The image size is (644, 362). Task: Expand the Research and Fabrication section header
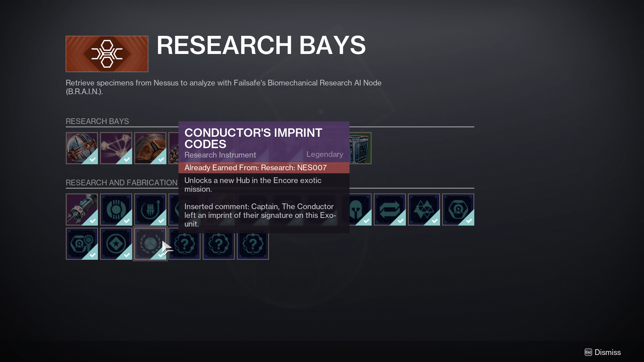[122, 182]
